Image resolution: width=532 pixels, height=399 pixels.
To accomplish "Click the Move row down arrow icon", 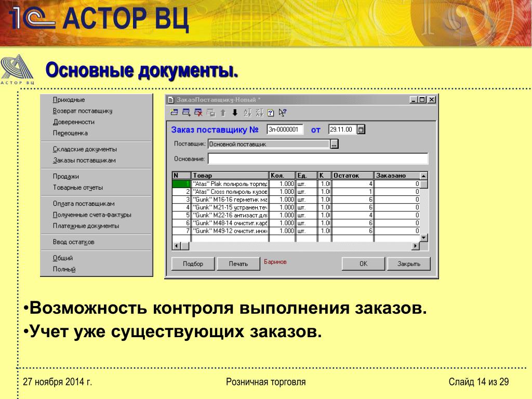I will tap(235, 113).
